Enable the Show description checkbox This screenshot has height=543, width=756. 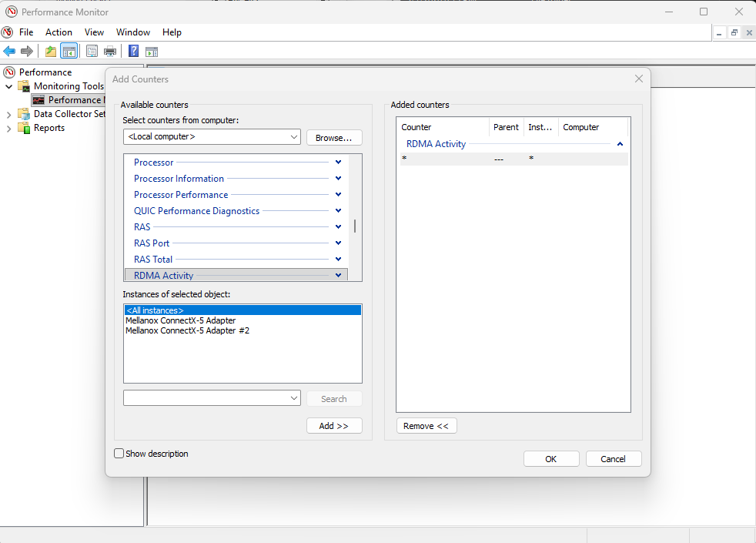[x=119, y=454]
